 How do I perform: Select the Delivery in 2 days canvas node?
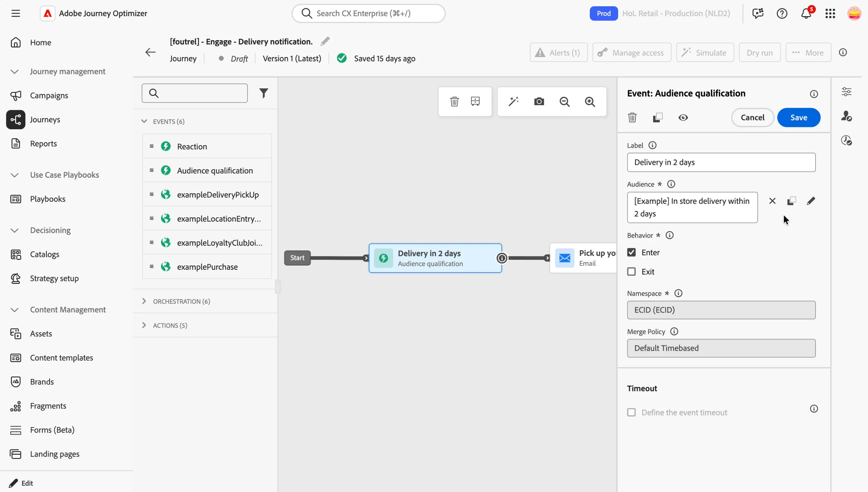click(435, 258)
